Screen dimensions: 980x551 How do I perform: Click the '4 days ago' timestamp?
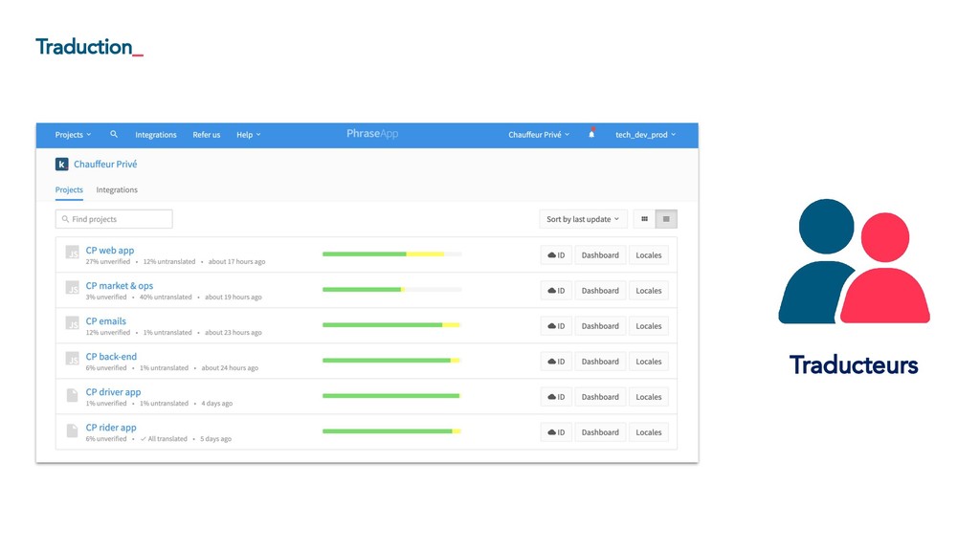click(x=217, y=404)
